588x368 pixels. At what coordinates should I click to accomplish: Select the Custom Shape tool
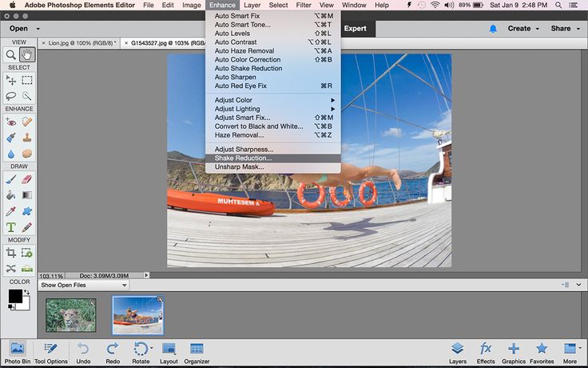pyautogui.click(x=27, y=211)
